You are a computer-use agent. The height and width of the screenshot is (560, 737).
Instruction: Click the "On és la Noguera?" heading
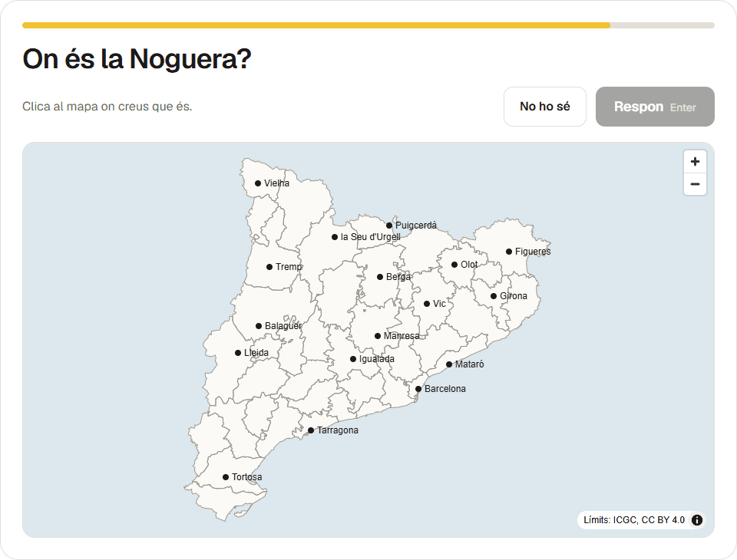[x=137, y=59]
